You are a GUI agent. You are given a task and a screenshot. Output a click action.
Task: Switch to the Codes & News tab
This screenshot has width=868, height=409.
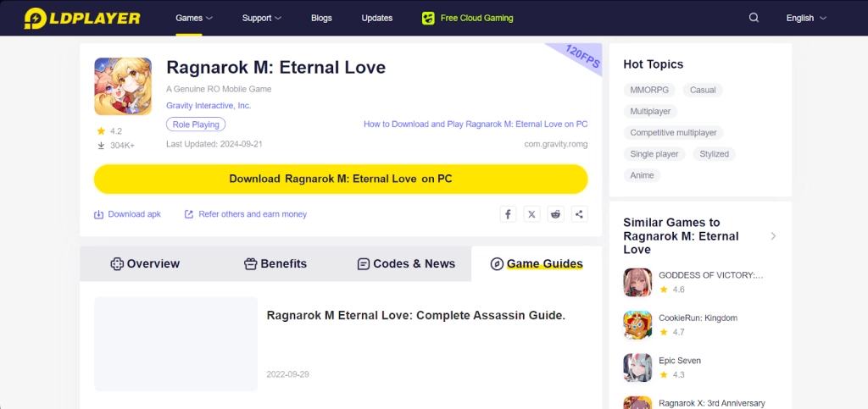point(406,264)
